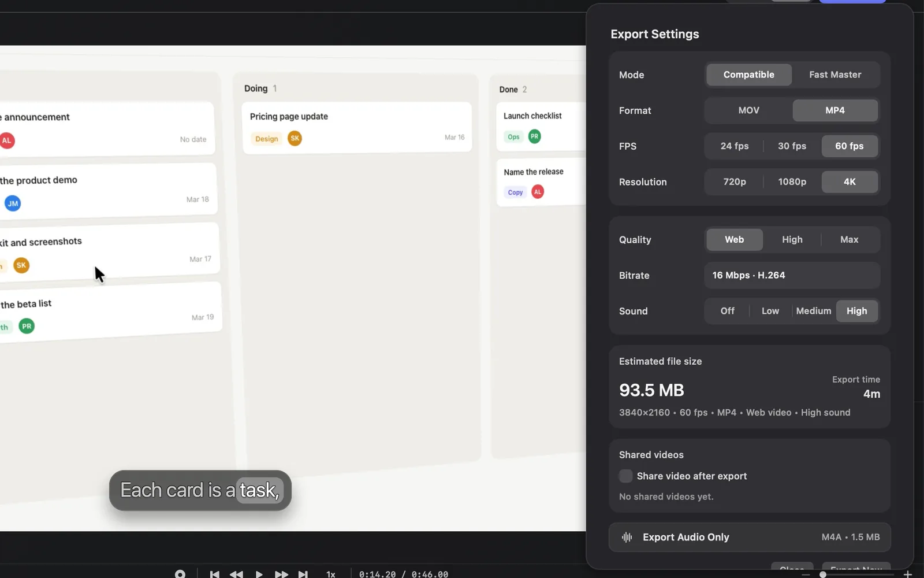Click the timeline zoom slider handle

(823, 575)
